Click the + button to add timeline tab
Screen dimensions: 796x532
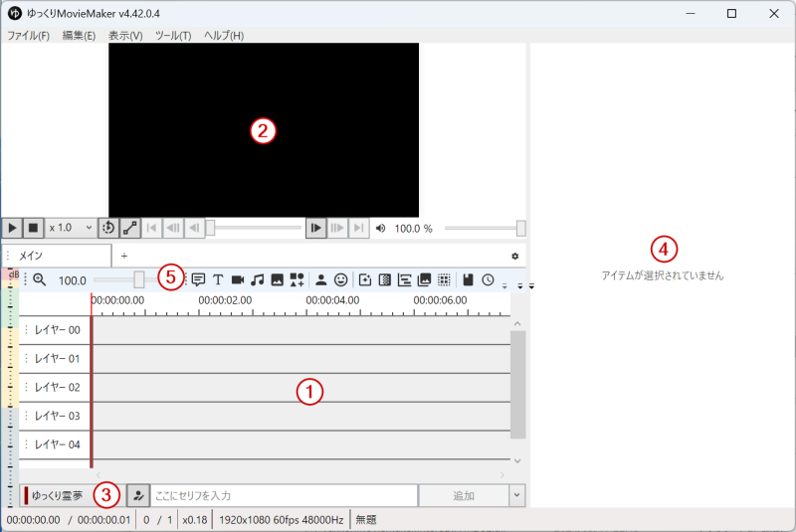(124, 256)
